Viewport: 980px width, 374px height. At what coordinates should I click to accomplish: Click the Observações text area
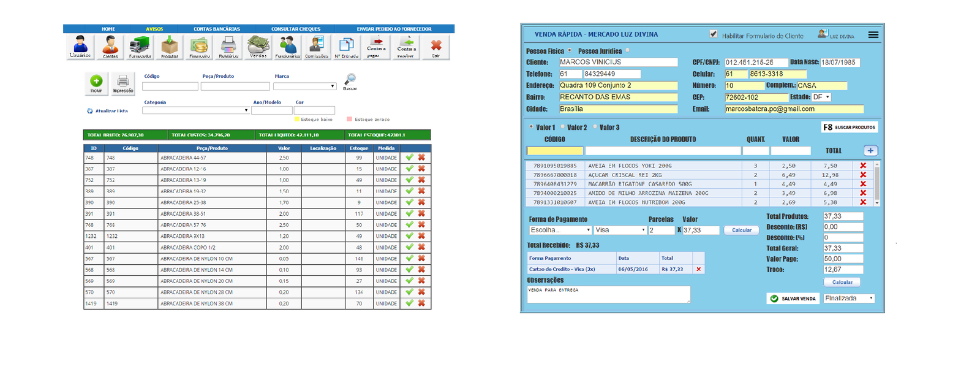pos(608,294)
